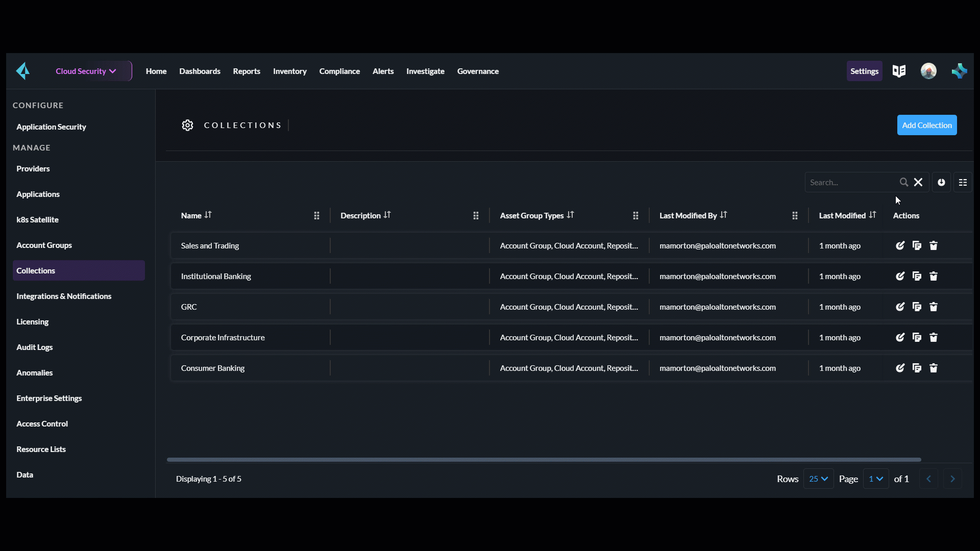Sort by Asset Group Types column
The height and width of the screenshot is (551, 980).
(570, 215)
